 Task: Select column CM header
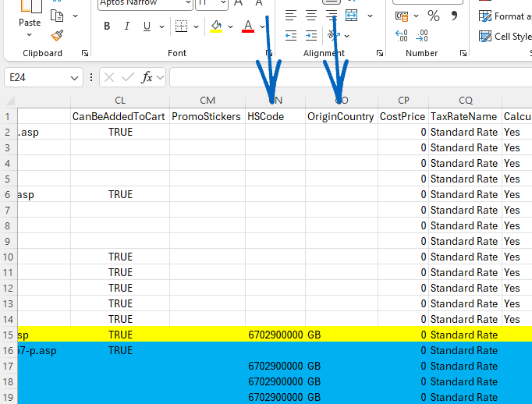coord(207,101)
